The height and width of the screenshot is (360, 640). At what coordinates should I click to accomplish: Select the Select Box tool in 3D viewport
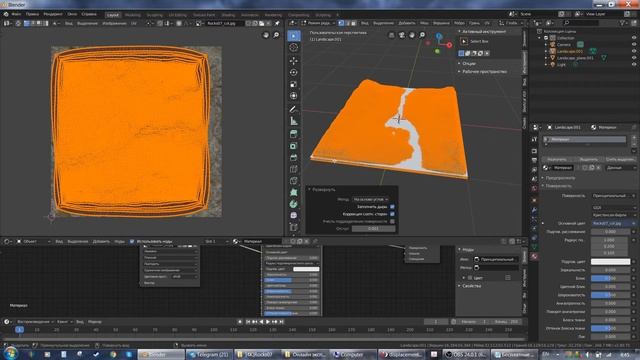coord(293,36)
